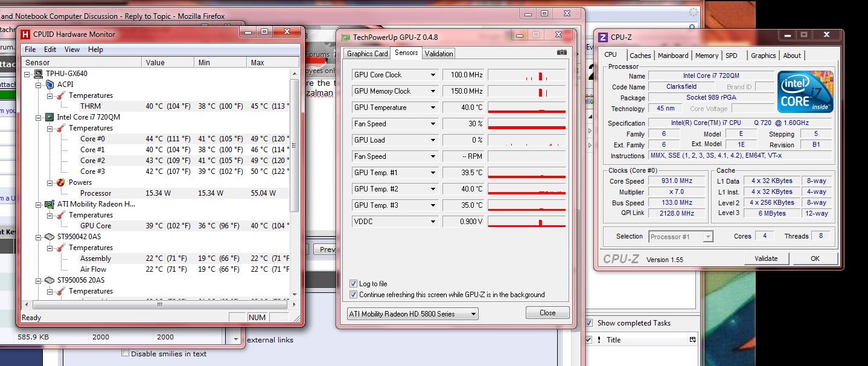Click the GPU-Z screenshot camera icon
Viewport: 868px width, 366px height.
pos(562,53)
